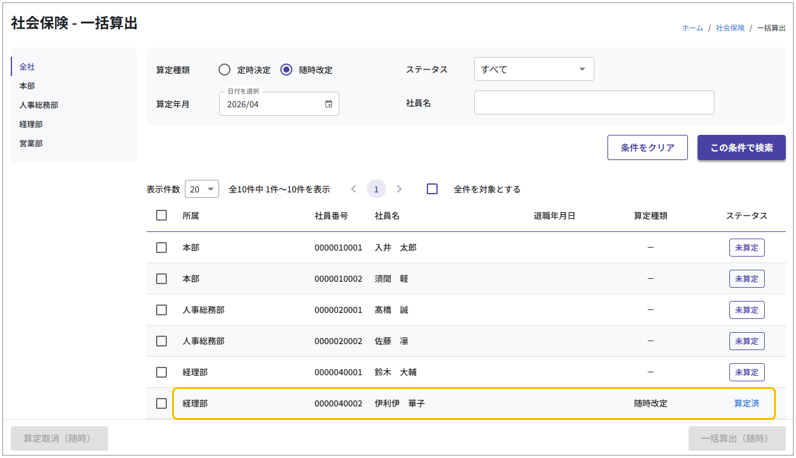This screenshot has width=796, height=458.
Task: Open the ホーム breadcrumb link
Action: pyautogui.click(x=692, y=28)
